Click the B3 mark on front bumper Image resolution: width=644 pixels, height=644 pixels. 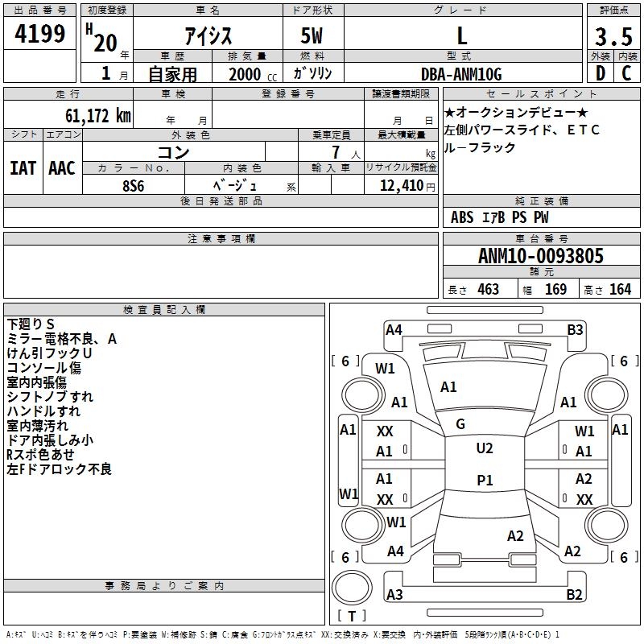(x=575, y=330)
